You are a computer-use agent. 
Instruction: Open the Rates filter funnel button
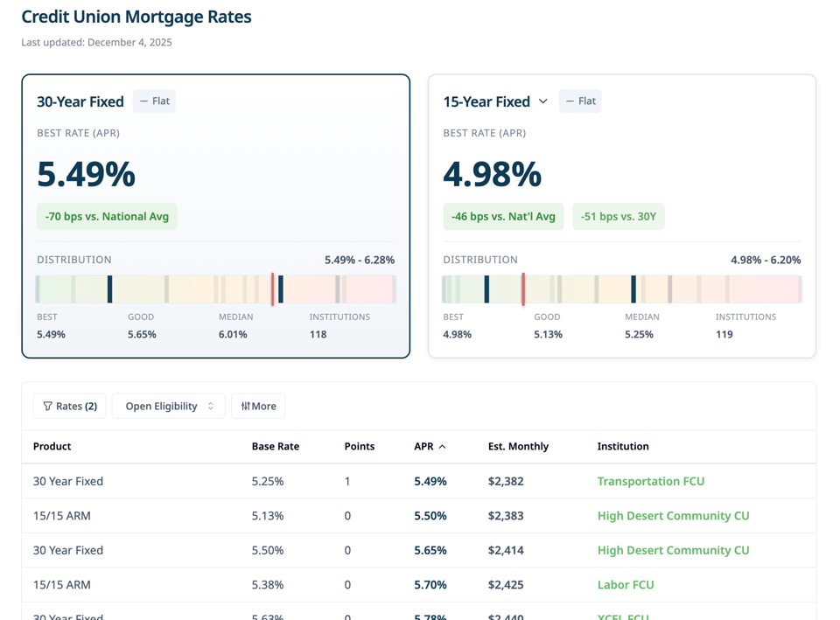[x=70, y=406]
